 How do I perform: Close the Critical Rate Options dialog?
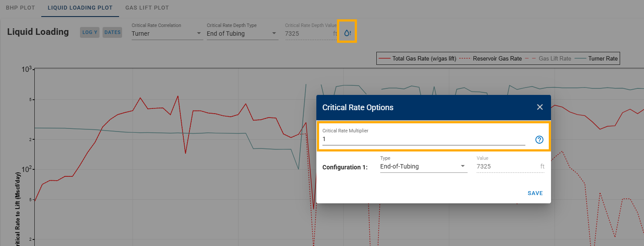(540, 107)
